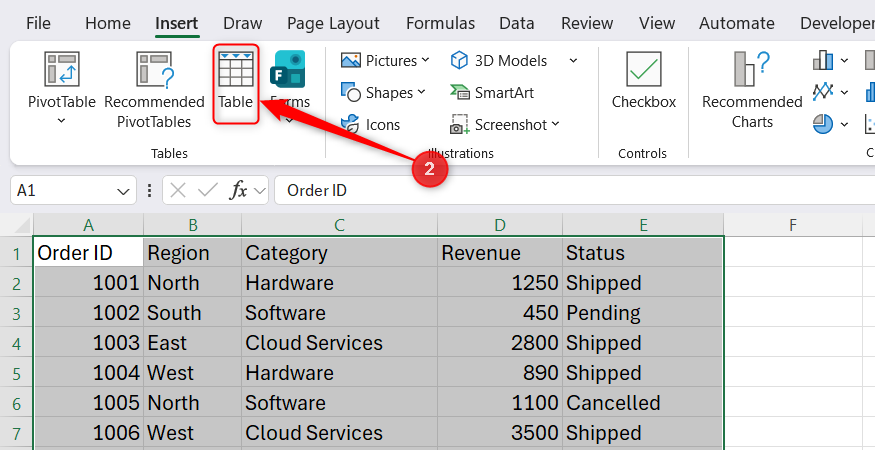Screen dimensions: 875x450
Task: Select the South region cell
Action: click(x=193, y=313)
